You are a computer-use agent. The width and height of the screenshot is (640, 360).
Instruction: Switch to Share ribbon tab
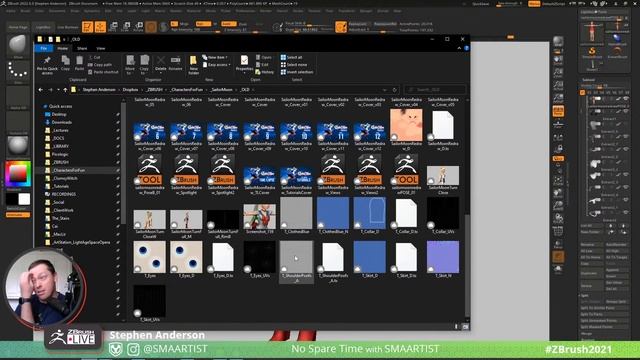point(82,48)
